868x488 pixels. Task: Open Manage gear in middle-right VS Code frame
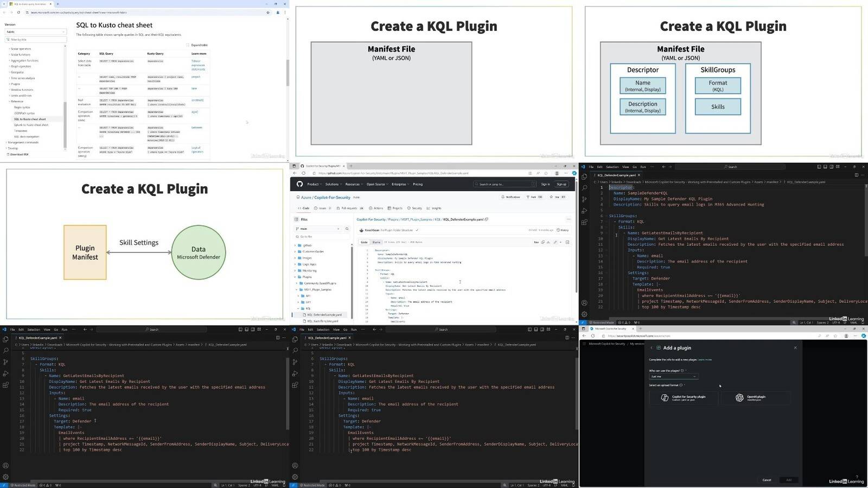point(584,314)
